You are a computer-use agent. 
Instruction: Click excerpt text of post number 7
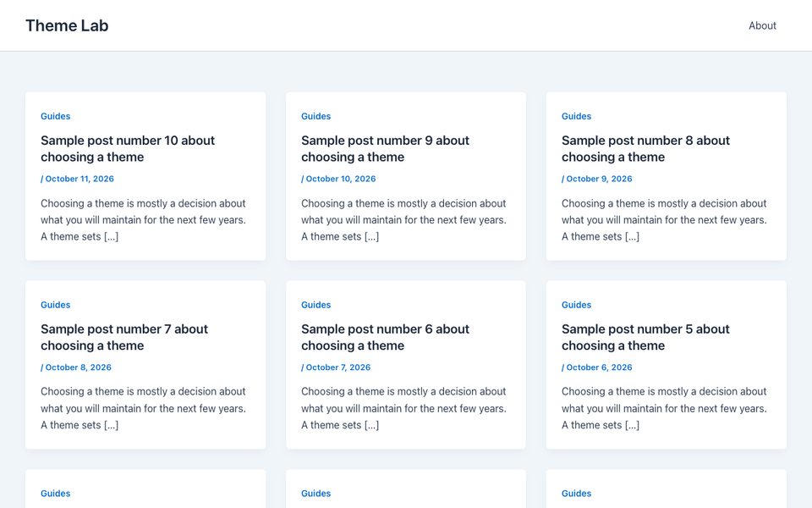pos(144,408)
